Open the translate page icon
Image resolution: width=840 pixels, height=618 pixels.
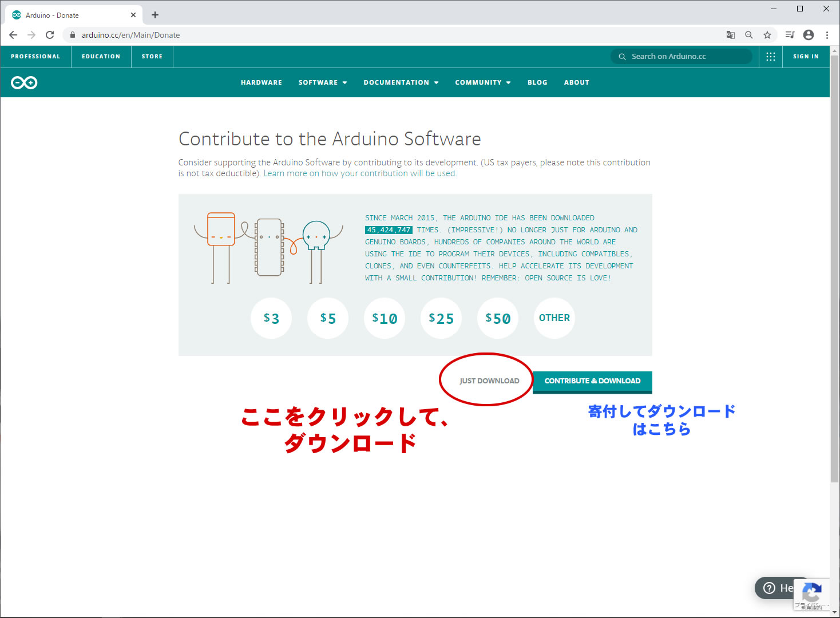731,35
